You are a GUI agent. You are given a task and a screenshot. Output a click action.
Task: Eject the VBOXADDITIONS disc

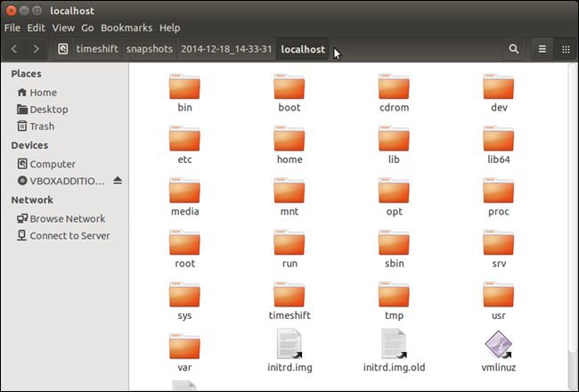tap(118, 181)
